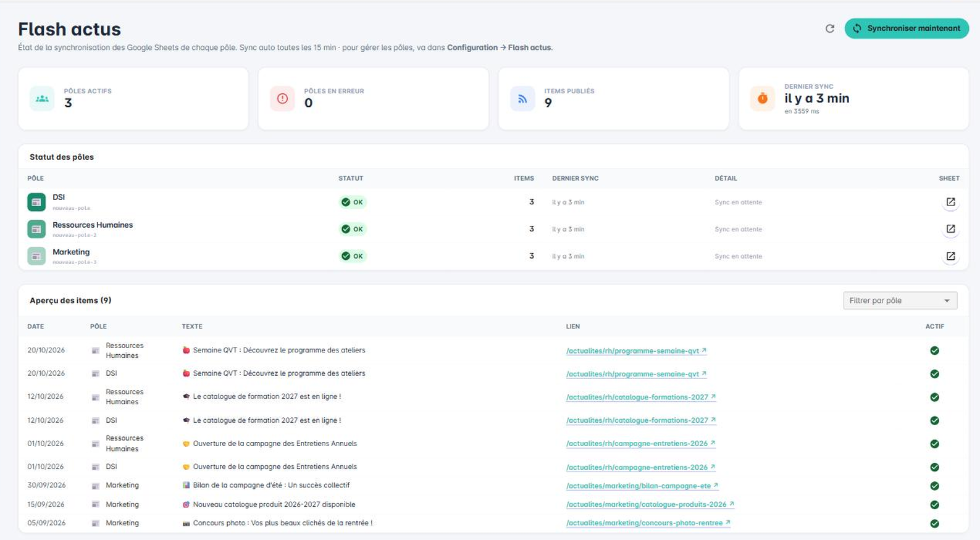This screenshot has width=980, height=540.
Task: Click the LIEN column header
Action: [573, 326]
